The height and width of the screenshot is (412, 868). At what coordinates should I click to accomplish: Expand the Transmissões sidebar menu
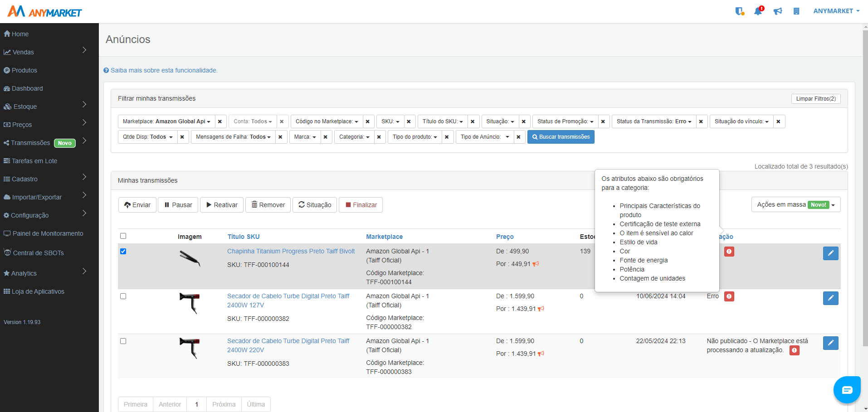click(x=45, y=143)
